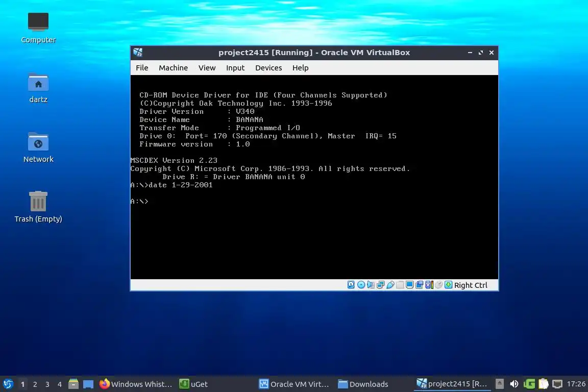Switch to the Downloads taskbar entry

(x=363, y=384)
